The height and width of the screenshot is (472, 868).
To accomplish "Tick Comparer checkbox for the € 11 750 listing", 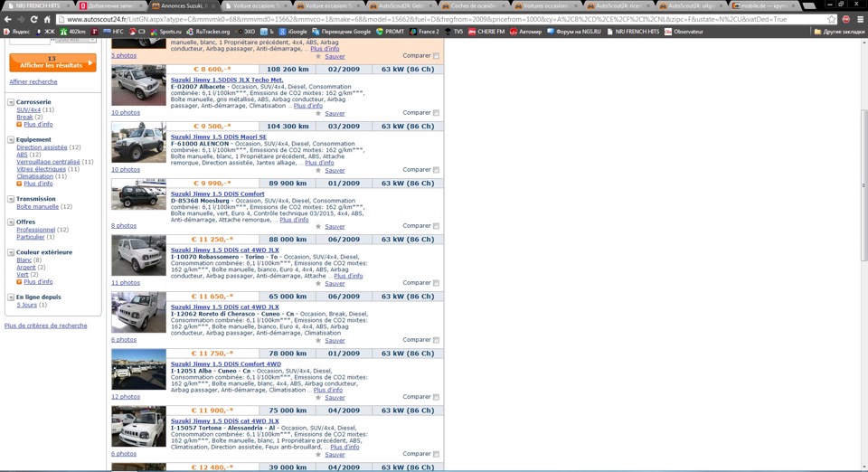I will pos(436,397).
